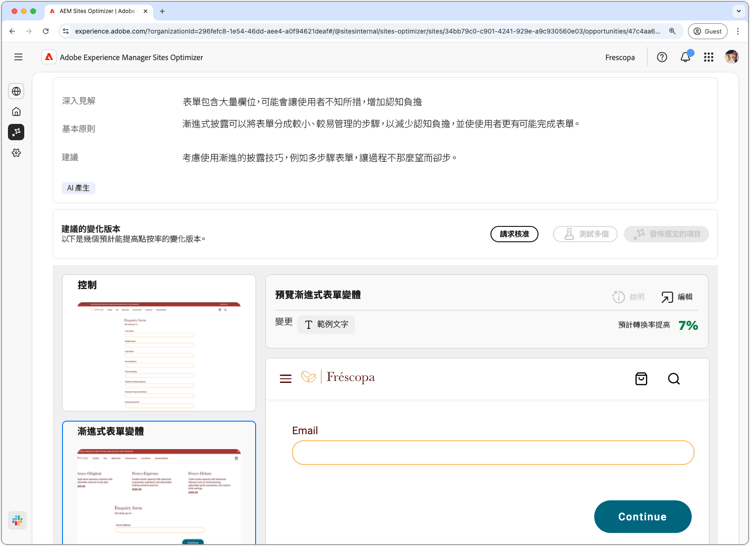
Task: Click the Guest profile button
Action: pos(707,31)
